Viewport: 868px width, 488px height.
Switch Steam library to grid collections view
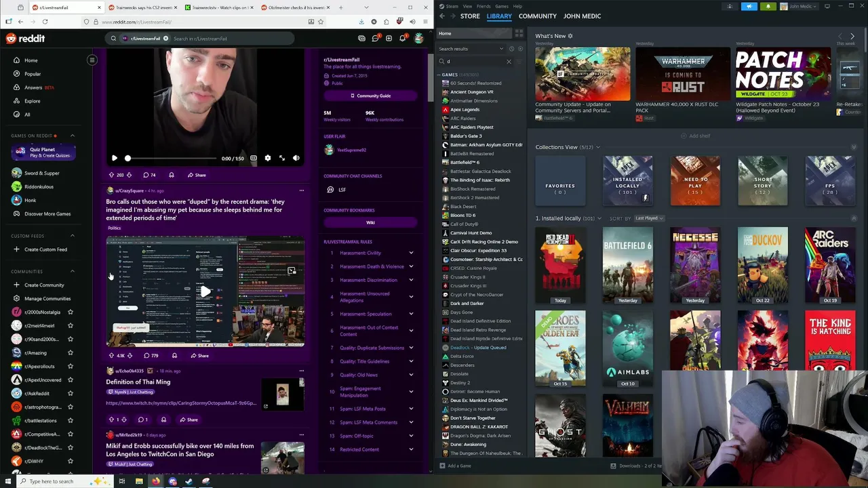(x=519, y=33)
